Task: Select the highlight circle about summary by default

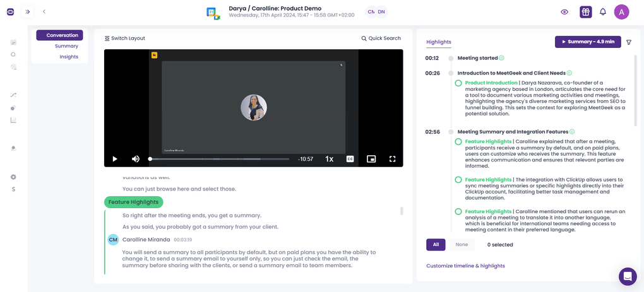Action: 458,141
